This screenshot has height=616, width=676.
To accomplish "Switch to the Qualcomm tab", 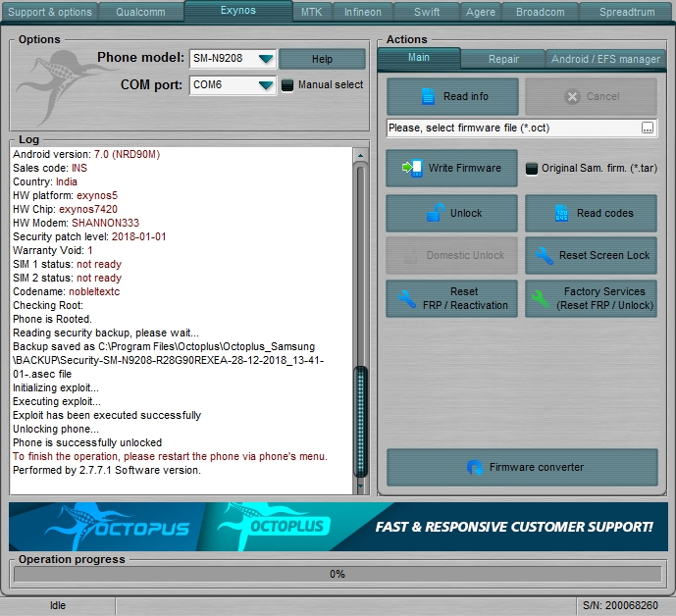I will (140, 12).
